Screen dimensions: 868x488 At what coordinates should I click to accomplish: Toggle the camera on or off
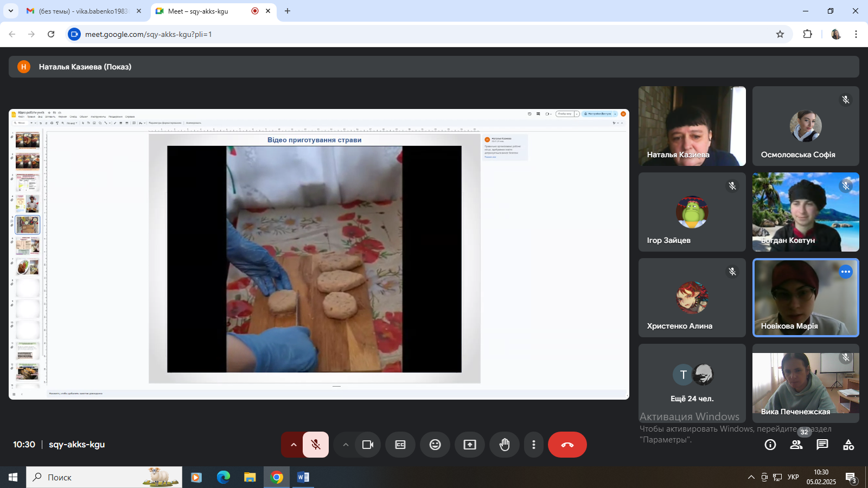coord(368,445)
